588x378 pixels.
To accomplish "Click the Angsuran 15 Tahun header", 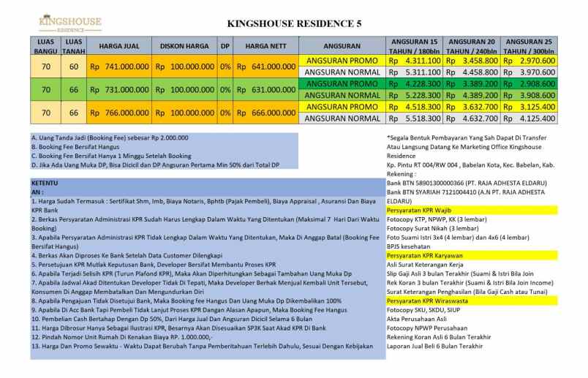I will coord(414,45).
